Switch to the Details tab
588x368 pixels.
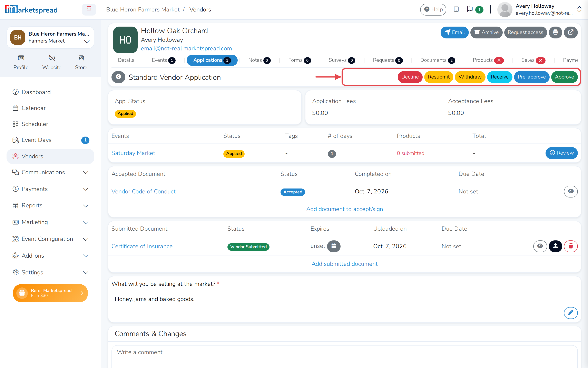coord(126,60)
